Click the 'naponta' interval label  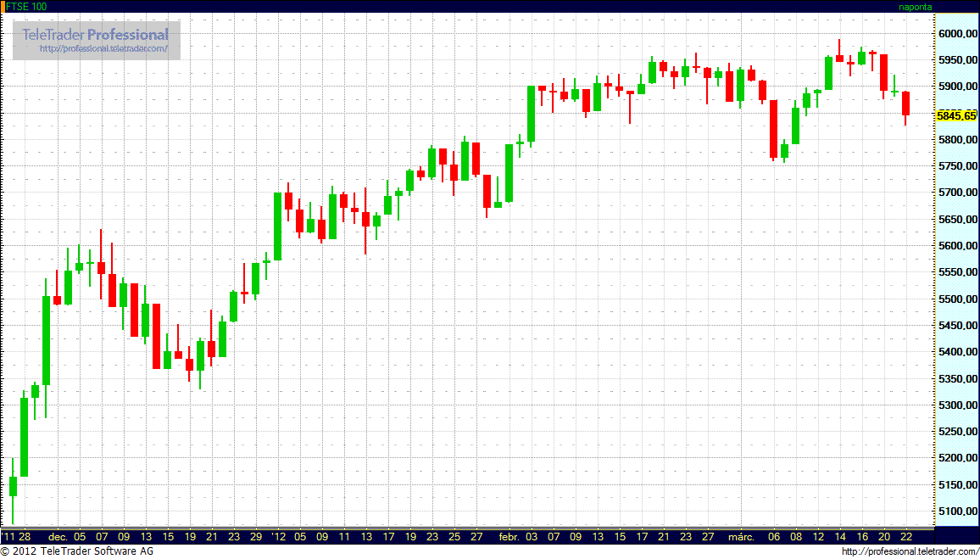coord(915,6)
